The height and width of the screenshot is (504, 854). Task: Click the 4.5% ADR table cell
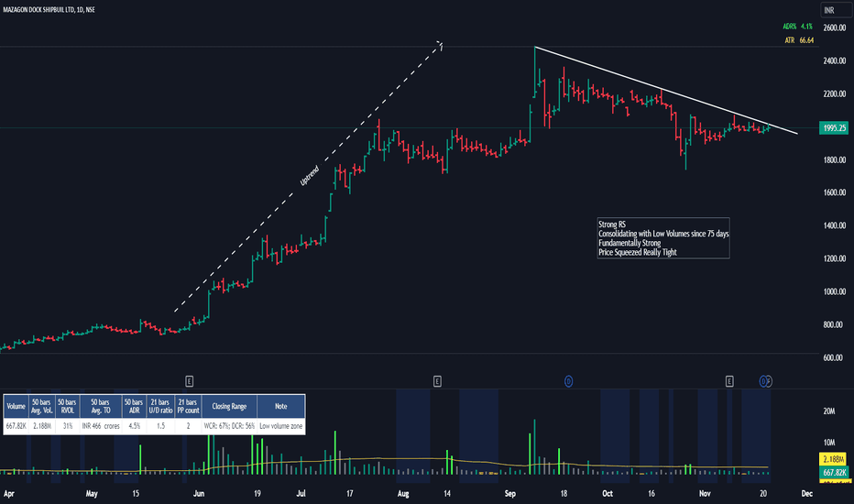(134, 426)
